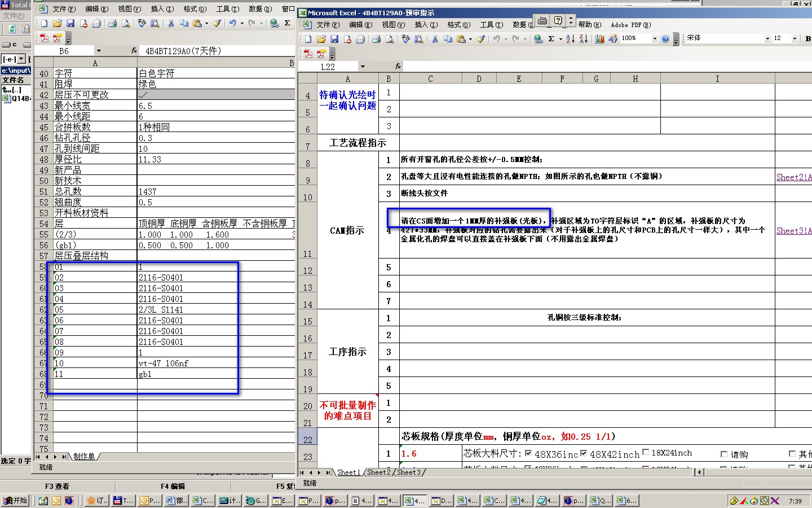Click Bold button in right Excel formatting toolbar
812x508 pixels.
pyautogui.click(x=807, y=39)
